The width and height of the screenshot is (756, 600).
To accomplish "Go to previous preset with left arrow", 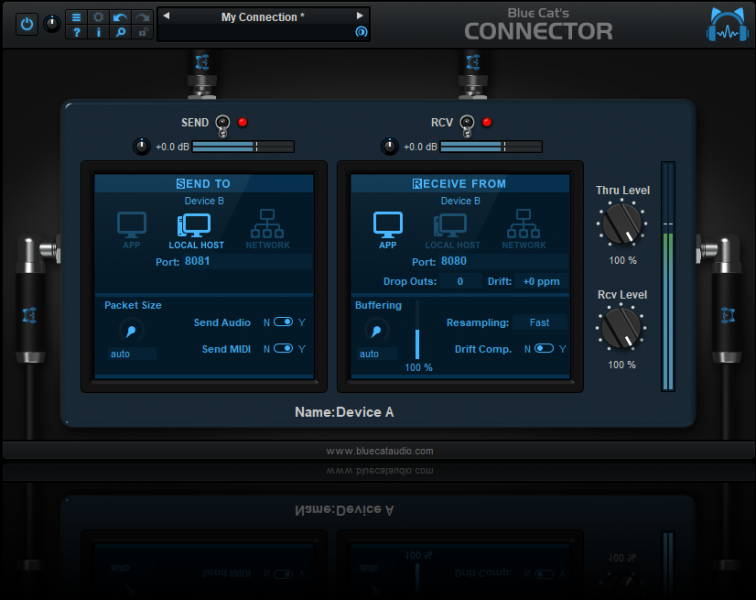I will tap(166, 15).
